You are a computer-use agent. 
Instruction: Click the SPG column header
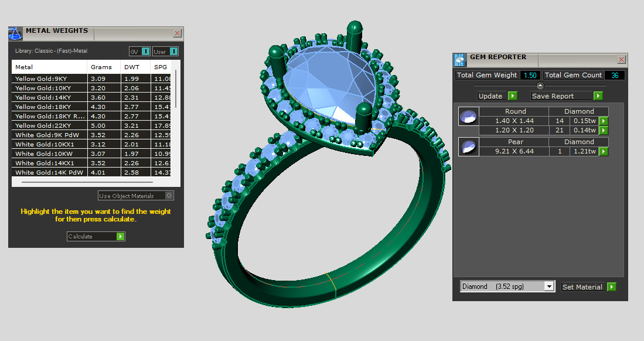[161, 67]
